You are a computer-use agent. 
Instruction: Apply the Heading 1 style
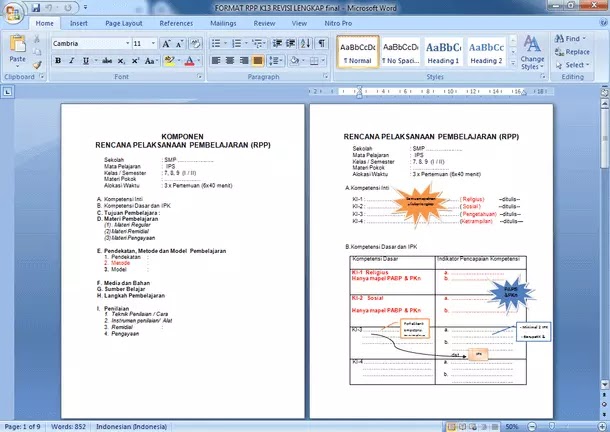[443, 52]
